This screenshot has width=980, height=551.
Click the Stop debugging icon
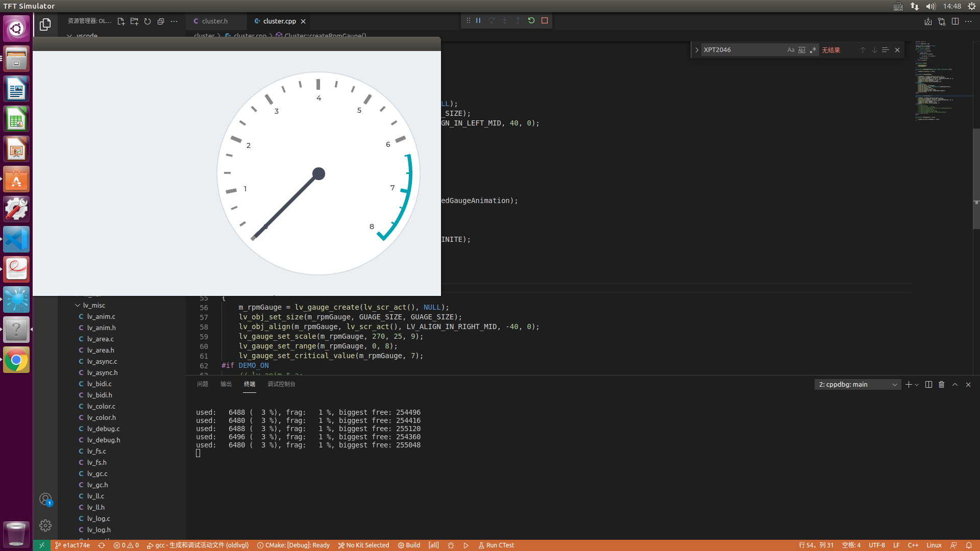(545, 20)
